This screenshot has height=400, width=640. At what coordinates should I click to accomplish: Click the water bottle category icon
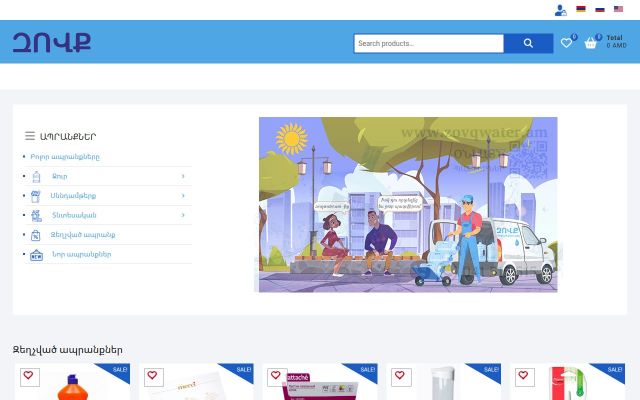(36, 176)
